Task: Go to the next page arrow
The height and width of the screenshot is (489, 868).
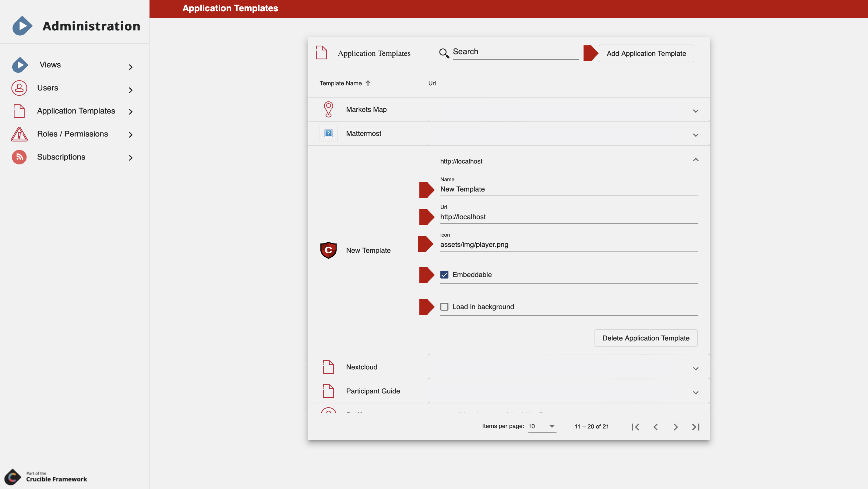Action: click(675, 427)
